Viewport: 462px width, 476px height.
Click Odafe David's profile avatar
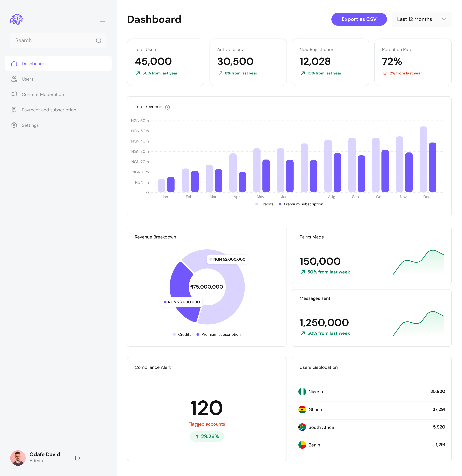pyautogui.click(x=18, y=458)
